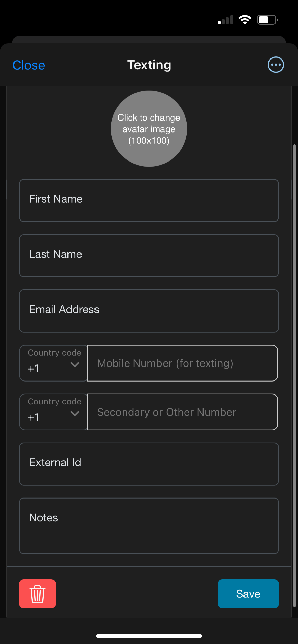
Task: Select the External Id field
Action: [x=149, y=464]
